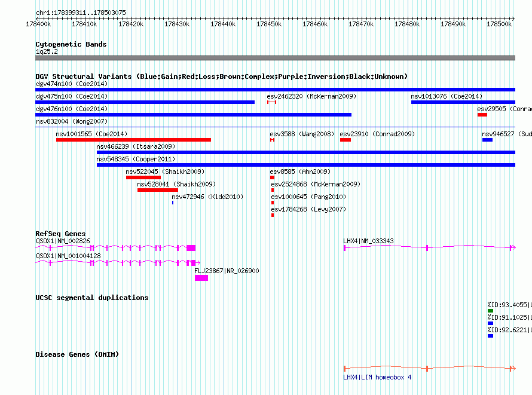
Task: Click the Cytogenetic Bands track title
Action: pos(71,44)
